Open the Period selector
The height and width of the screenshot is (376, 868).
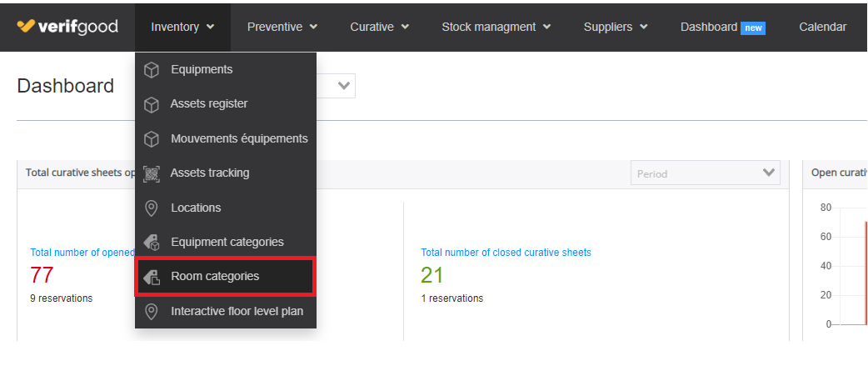coord(706,173)
